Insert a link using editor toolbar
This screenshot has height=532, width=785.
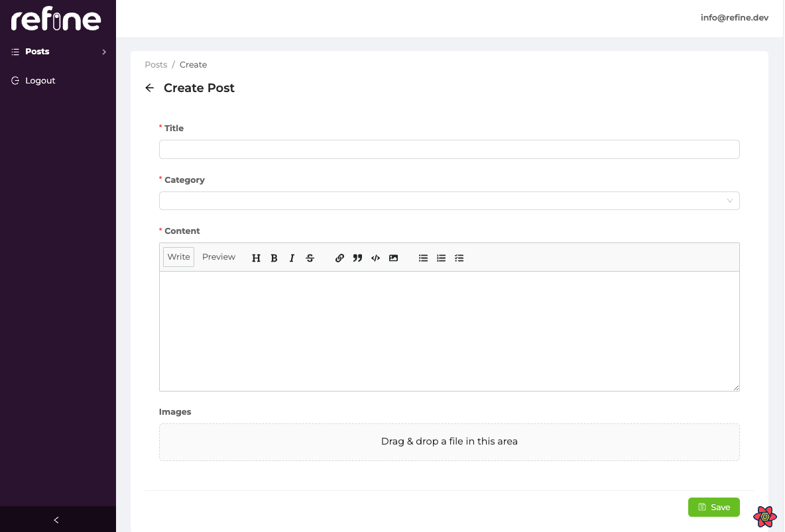pyautogui.click(x=339, y=258)
